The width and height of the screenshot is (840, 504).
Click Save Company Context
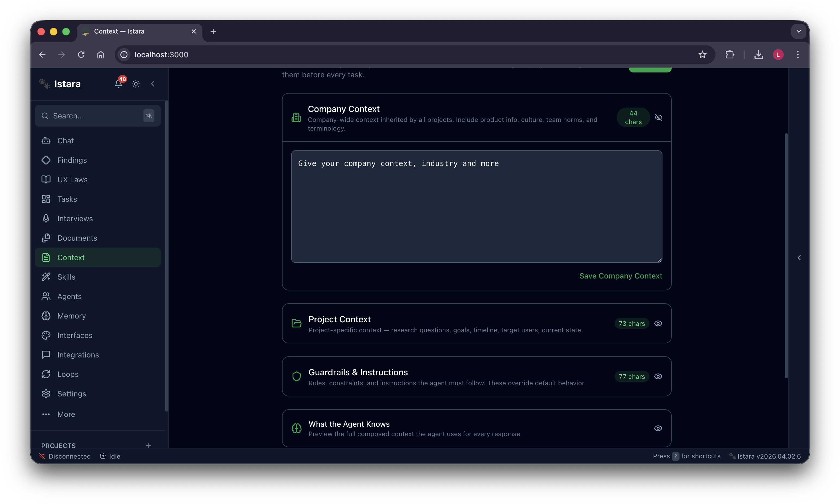[x=621, y=276]
